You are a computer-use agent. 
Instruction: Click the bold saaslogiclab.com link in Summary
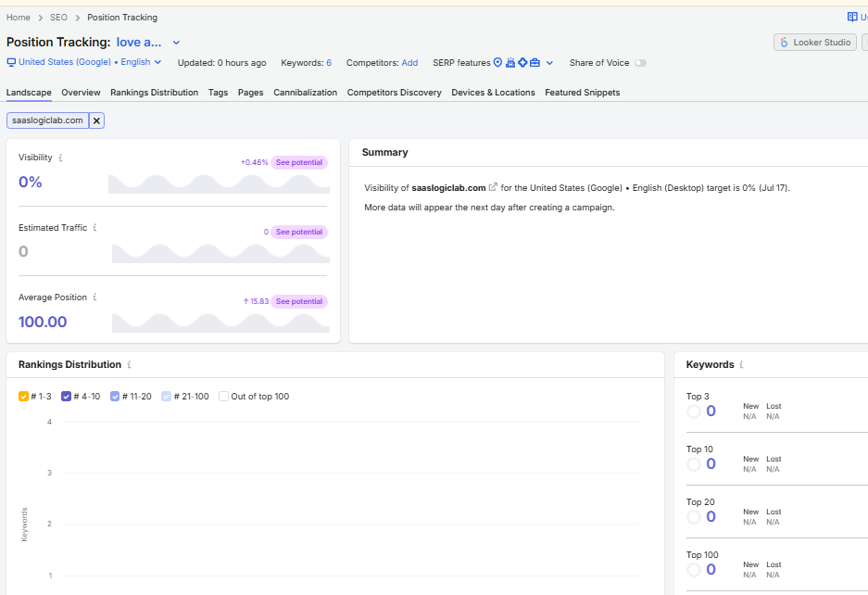pyautogui.click(x=449, y=188)
